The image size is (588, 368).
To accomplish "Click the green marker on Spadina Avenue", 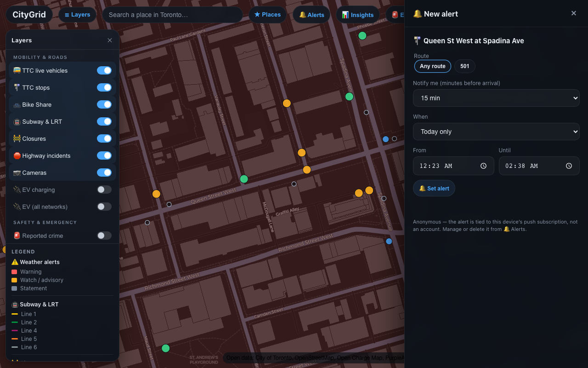I will point(349,97).
